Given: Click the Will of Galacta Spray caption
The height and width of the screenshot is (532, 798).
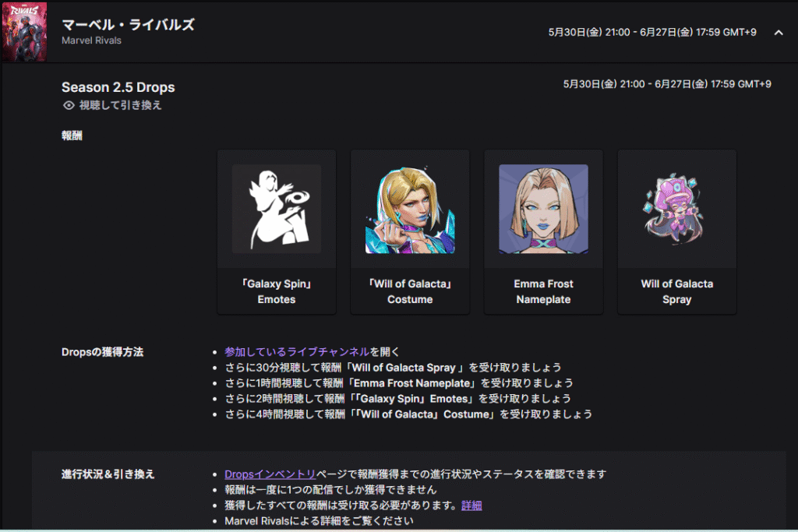Looking at the screenshot, I should click(676, 291).
